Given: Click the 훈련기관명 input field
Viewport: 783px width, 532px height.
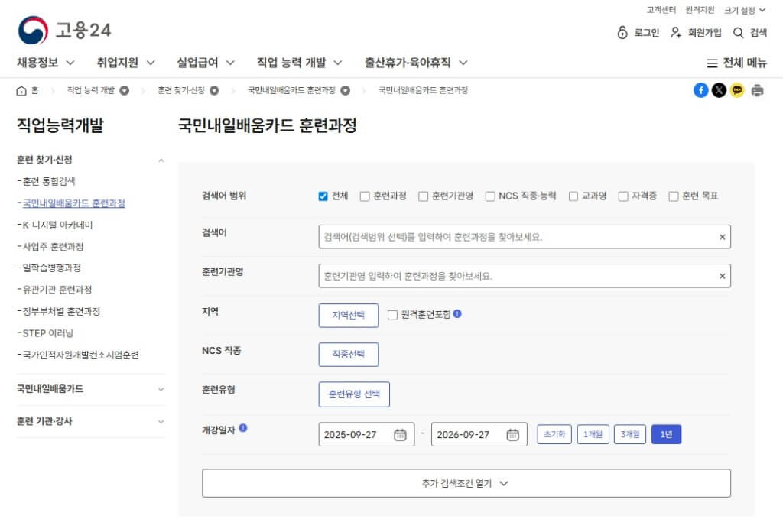Looking at the screenshot, I should pos(516,276).
